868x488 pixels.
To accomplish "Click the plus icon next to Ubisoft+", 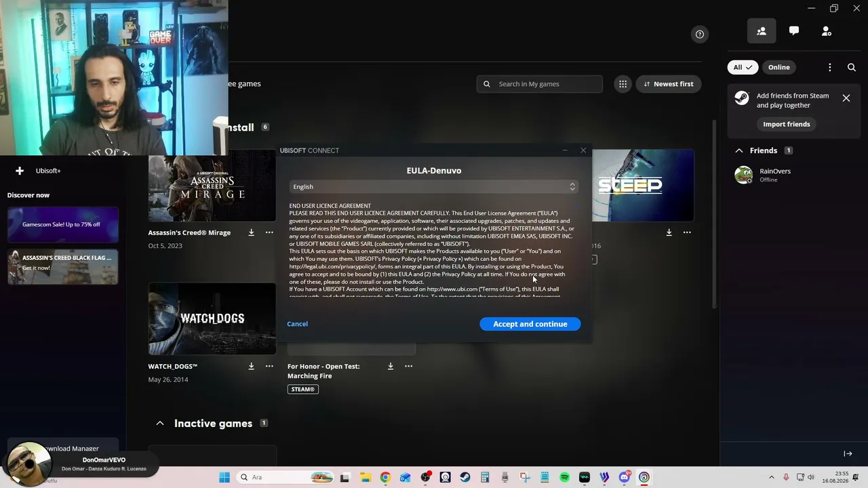I will tap(20, 171).
